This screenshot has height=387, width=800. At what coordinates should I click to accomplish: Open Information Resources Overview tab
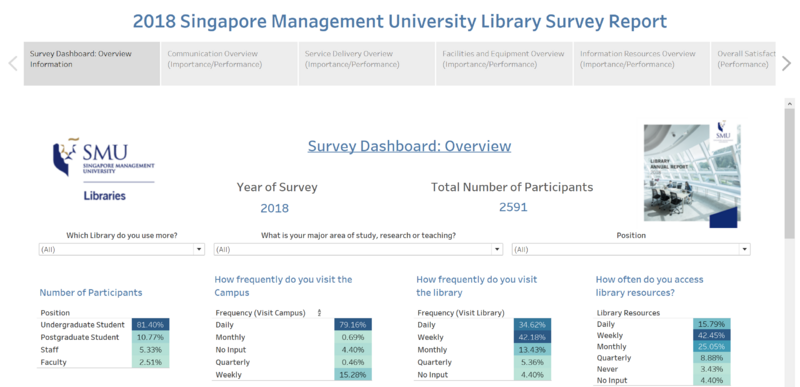[x=642, y=63]
